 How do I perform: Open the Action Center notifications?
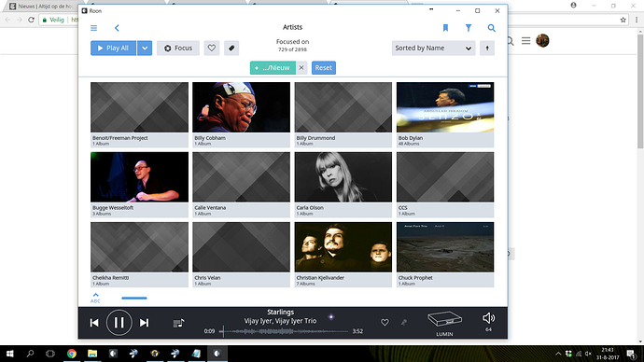pyautogui.click(x=631, y=354)
